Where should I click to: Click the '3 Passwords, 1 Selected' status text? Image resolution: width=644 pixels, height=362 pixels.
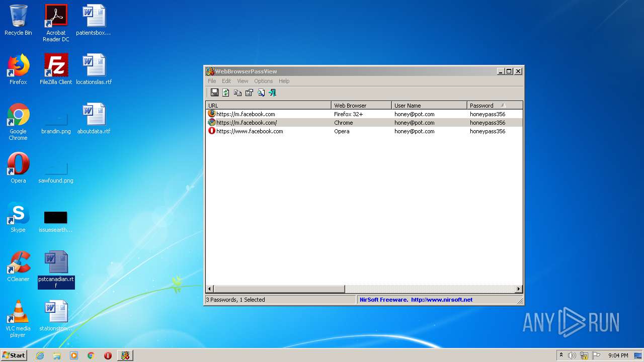click(235, 300)
